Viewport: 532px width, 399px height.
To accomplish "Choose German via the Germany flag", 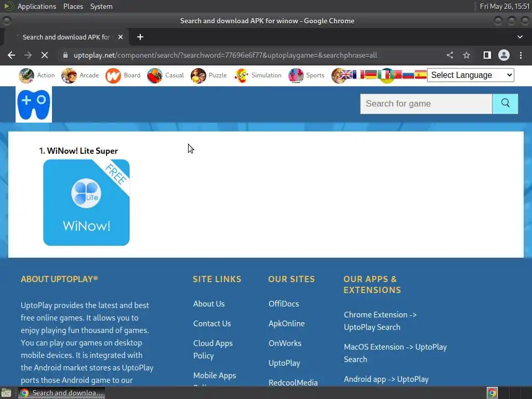I will [x=371, y=75].
